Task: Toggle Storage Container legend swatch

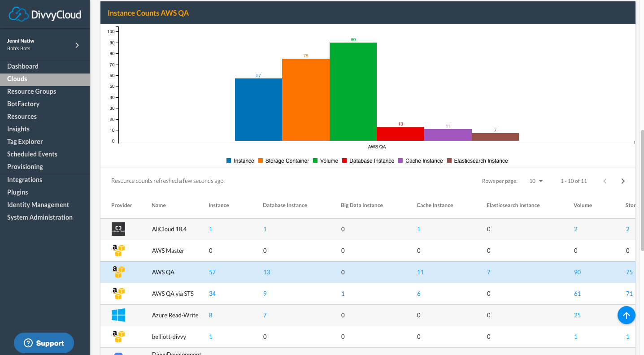Action: (x=261, y=160)
